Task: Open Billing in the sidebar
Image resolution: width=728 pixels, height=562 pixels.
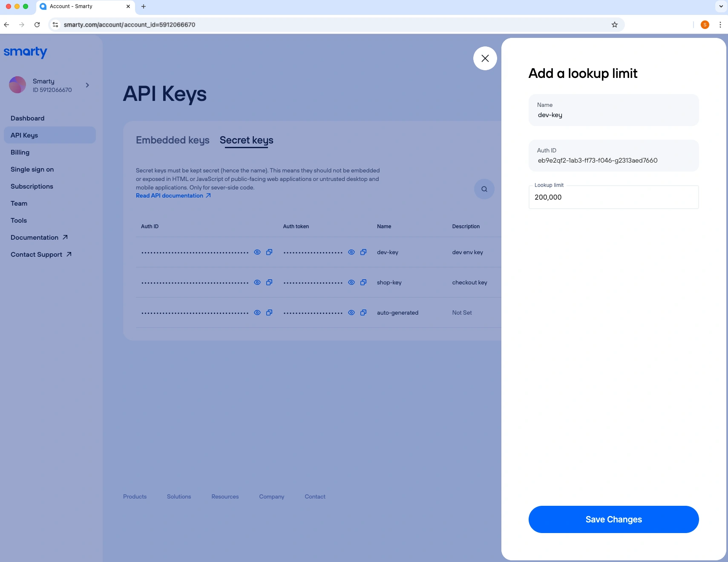Action: (20, 152)
